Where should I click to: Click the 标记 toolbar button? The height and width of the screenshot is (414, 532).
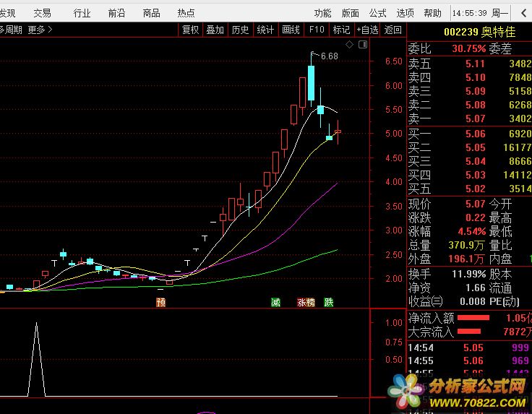click(341, 30)
